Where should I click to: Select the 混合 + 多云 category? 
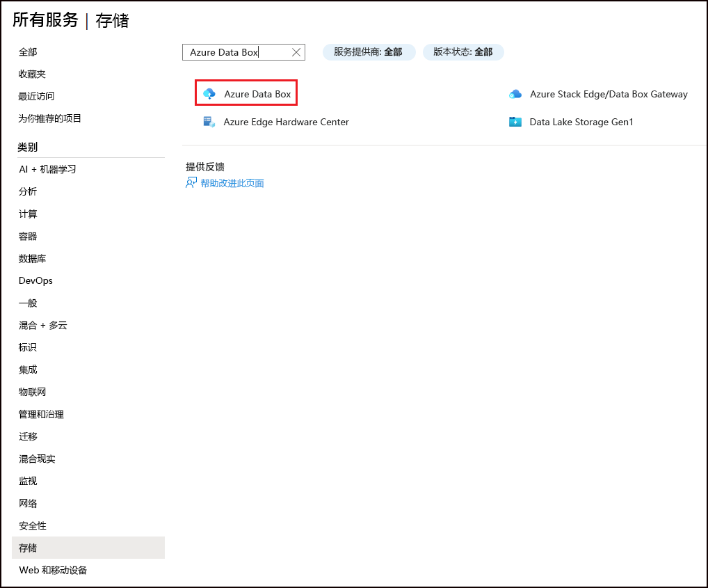coord(43,325)
